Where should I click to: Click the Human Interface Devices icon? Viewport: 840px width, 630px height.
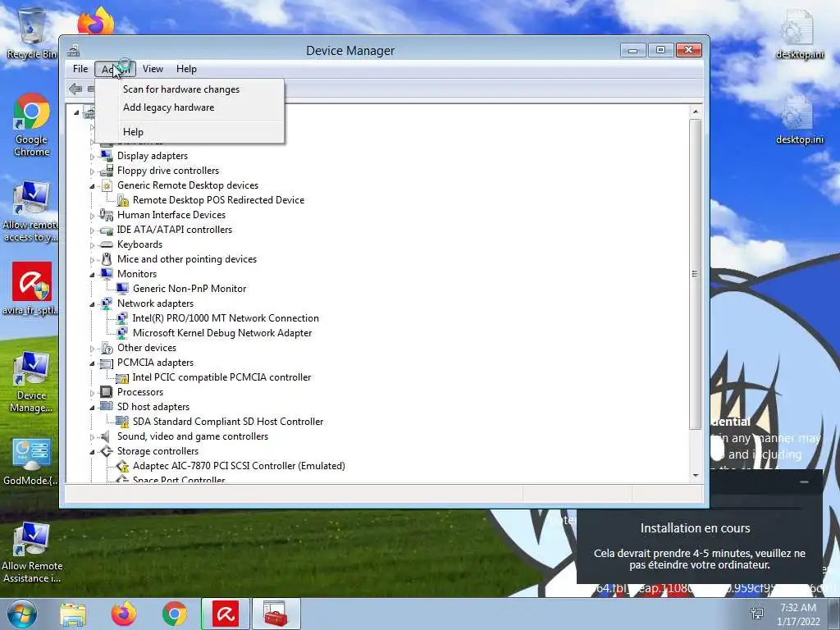coord(107,215)
